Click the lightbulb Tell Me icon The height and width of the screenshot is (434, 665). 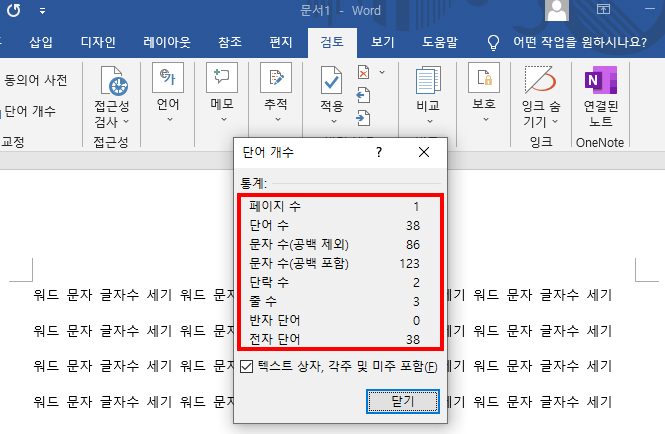pyautogui.click(x=493, y=43)
